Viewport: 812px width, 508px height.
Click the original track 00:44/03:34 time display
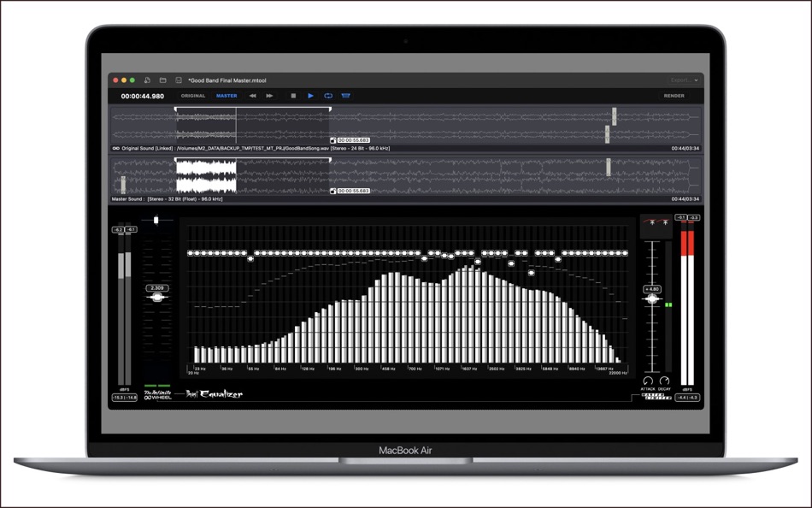[x=685, y=148]
